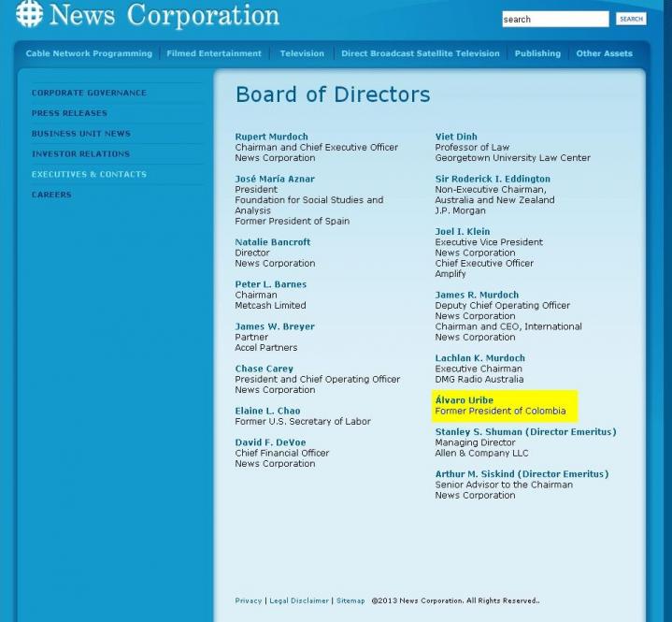Open Peter L. Barnes profile link
Viewport: 672px width, 622px height.
coord(271,284)
